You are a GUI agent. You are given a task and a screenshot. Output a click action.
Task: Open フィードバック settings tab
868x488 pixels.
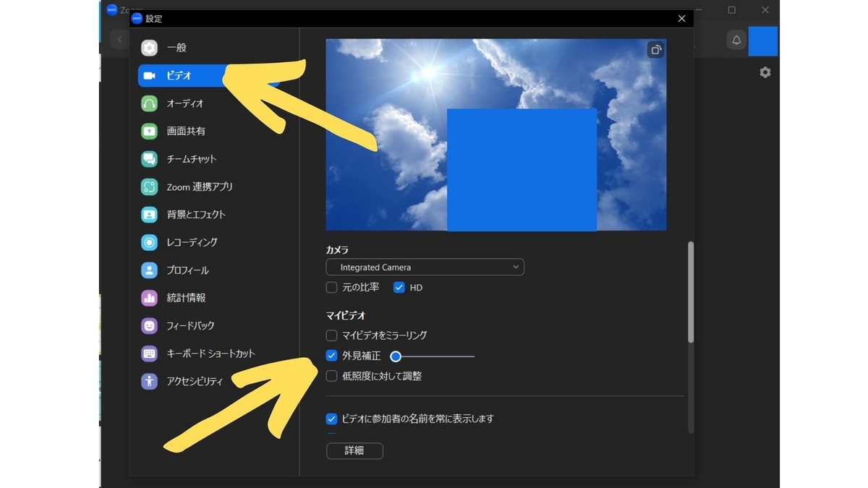pyautogui.click(x=209, y=326)
